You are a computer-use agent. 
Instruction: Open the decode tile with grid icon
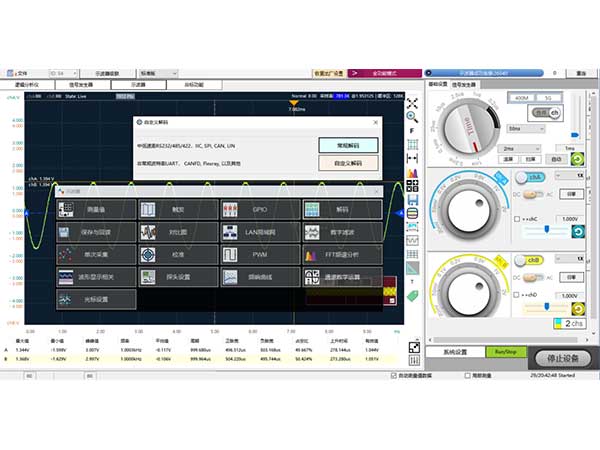[x=342, y=209]
